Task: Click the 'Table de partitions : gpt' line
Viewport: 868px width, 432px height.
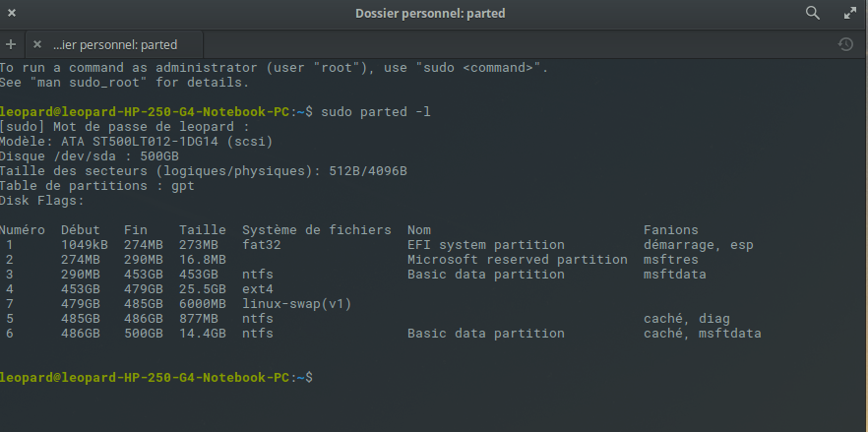Action: tap(97, 186)
